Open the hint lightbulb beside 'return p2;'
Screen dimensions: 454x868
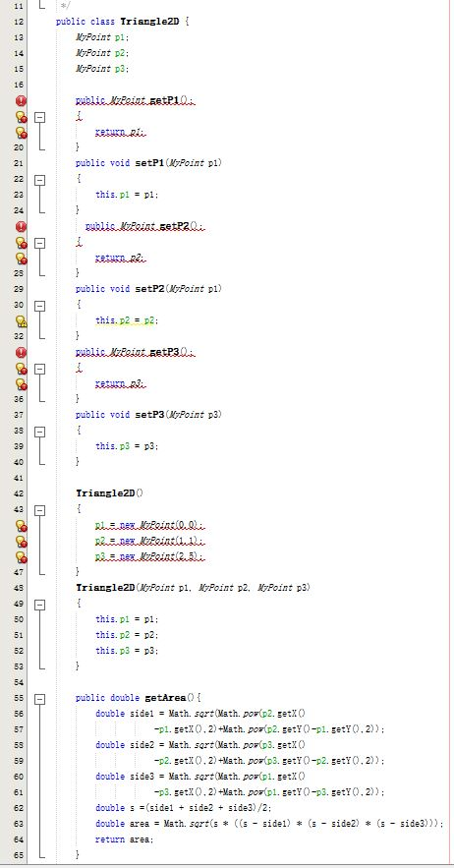[21, 258]
